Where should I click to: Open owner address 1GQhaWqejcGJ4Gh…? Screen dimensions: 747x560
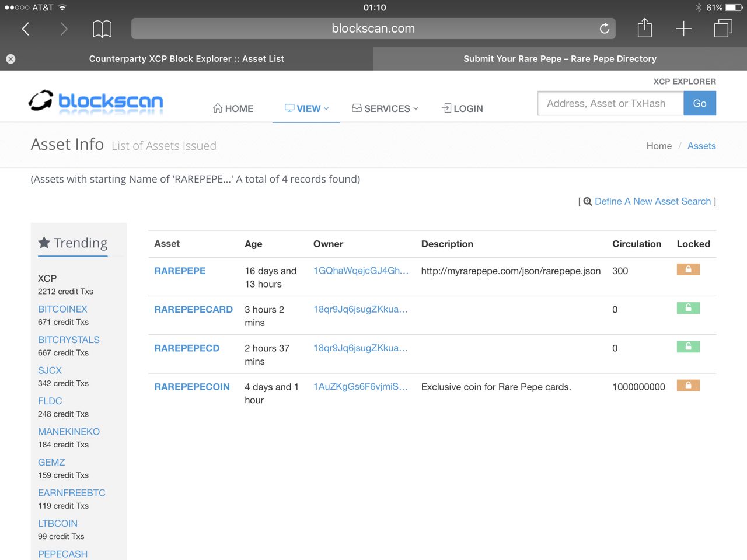tap(361, 271)
